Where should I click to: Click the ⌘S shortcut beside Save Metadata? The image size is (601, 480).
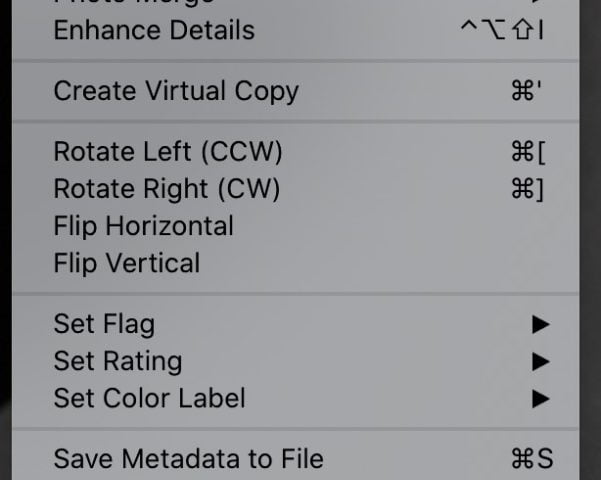tap(531, 459)
